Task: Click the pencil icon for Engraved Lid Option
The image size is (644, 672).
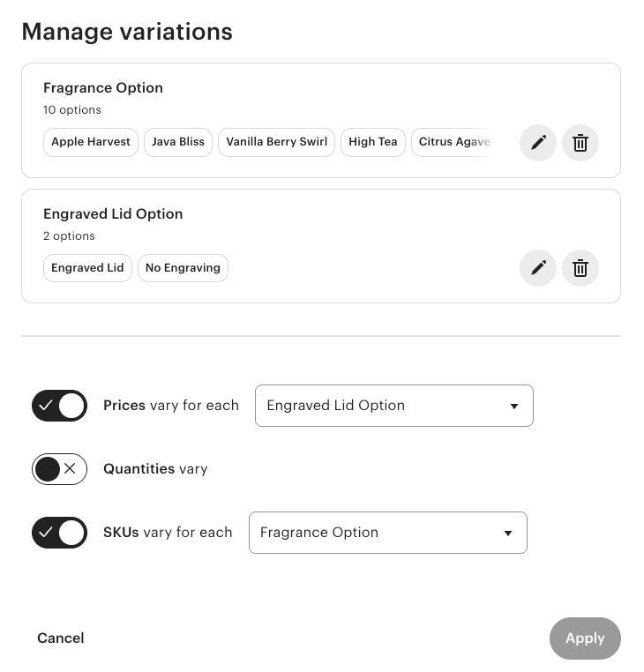Action: 538,268
